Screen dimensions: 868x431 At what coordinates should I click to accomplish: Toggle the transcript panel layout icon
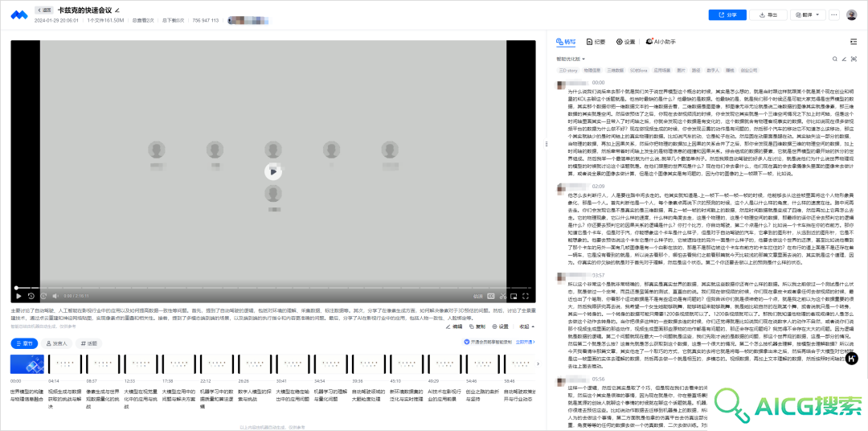coord(853,42)
